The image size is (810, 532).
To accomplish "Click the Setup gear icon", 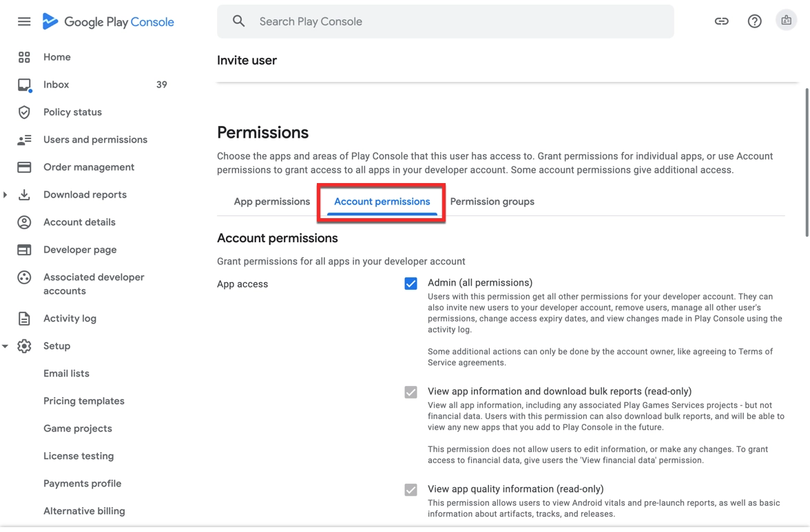I will 24,346.
